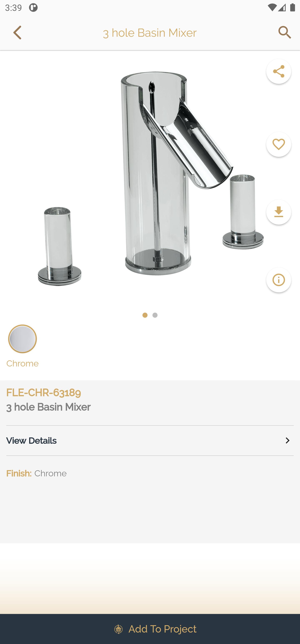Open the View Details row
This screenshot has width=300, height=644.
150,441
